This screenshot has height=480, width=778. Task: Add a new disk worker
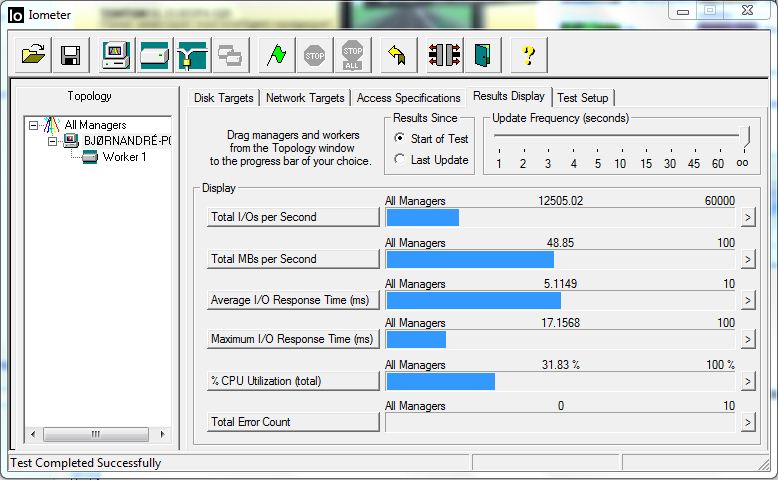tap(154, 55)
